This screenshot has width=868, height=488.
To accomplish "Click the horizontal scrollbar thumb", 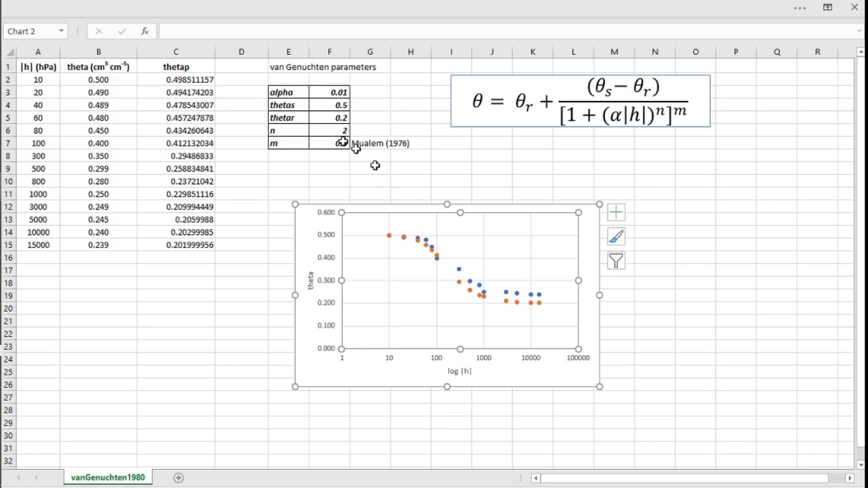I will pos(685,478).
